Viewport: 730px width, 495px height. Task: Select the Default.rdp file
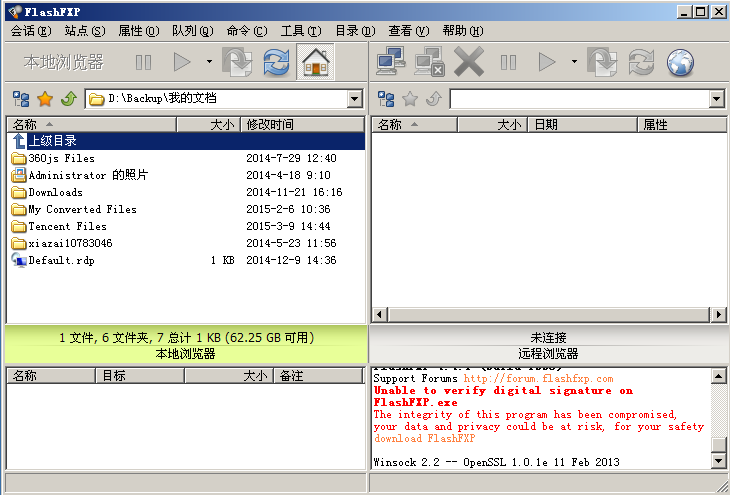point(186,260)
